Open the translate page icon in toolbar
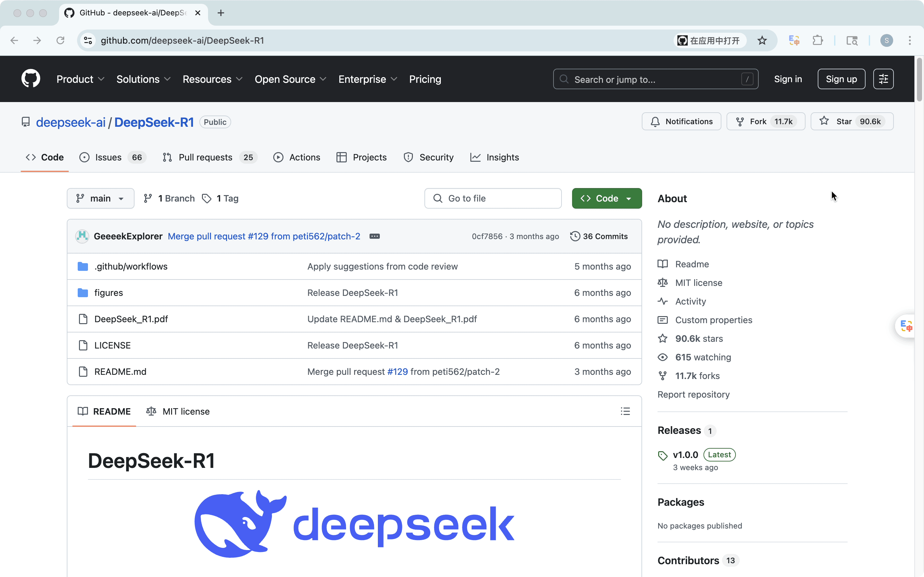Viewport: 924px width, 577px height. 794,40
